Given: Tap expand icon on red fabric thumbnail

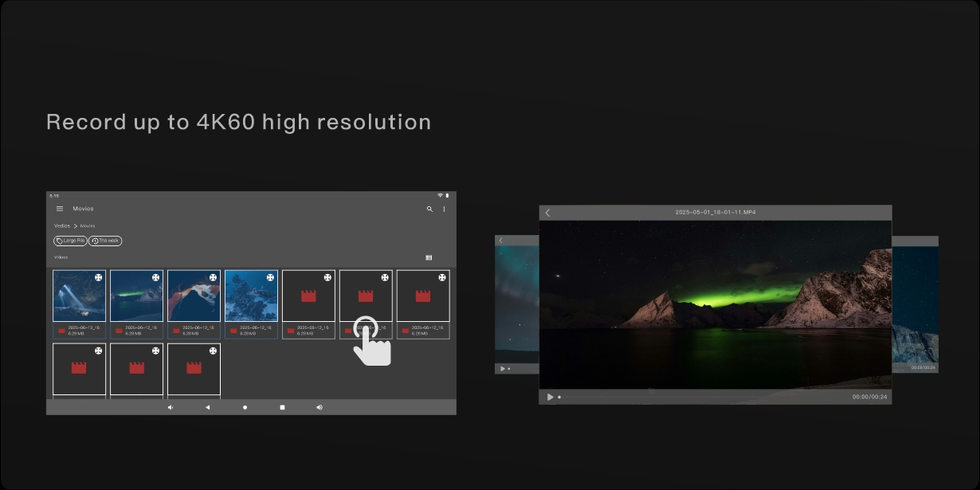Looking at the screenshot, I should coord(213,277).
